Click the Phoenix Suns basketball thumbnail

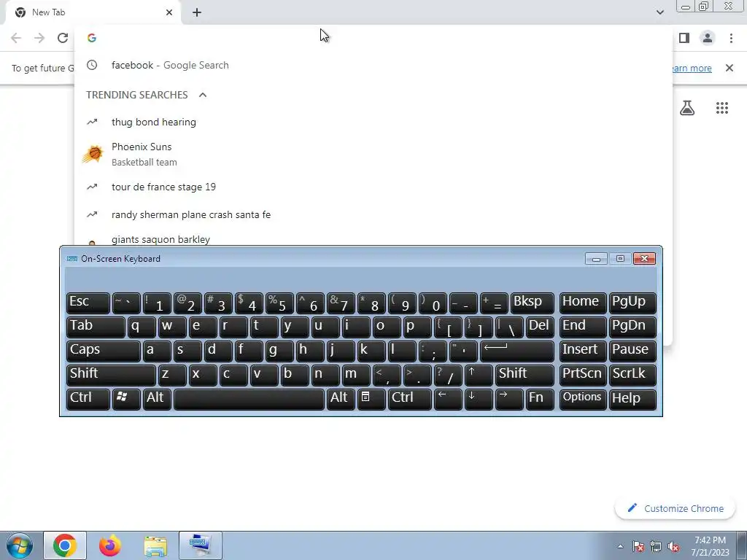click(x=93, y=155)
